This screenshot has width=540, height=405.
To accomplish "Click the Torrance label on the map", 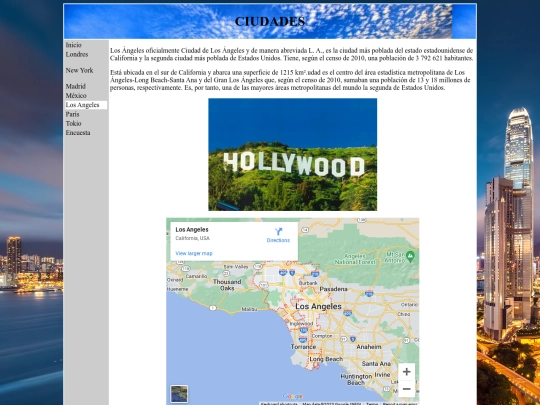I will point(303,347).
